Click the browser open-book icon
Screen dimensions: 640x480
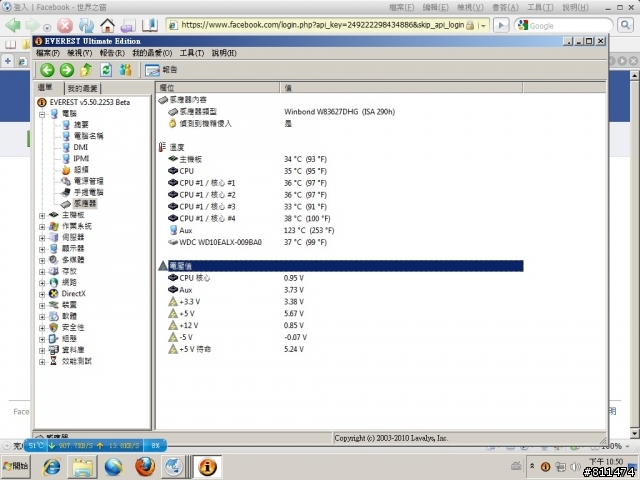(150, 25)
